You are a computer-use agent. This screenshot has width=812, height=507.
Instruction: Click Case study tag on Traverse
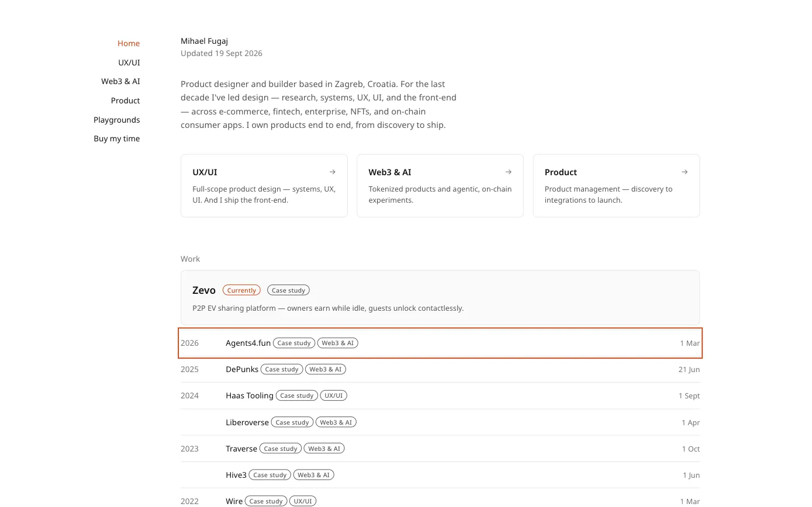pos(281,449)
